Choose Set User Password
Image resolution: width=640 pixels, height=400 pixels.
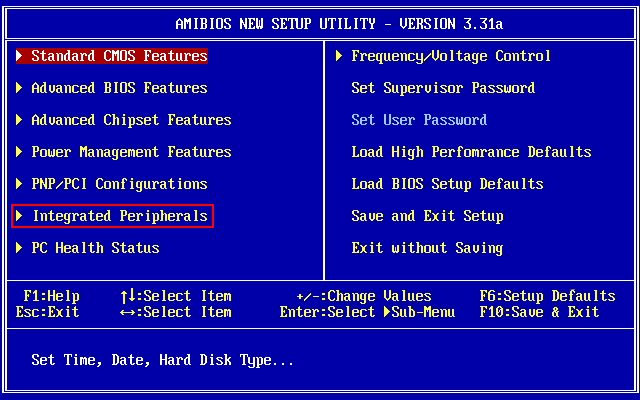[419, 120]
